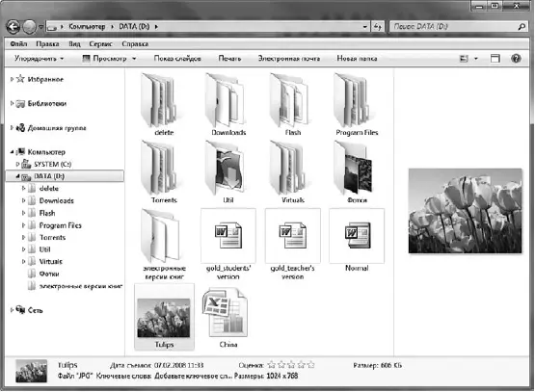535x392 pixels.
Task: Rate Tulips with the third star
Action: [x=291, y=365]
